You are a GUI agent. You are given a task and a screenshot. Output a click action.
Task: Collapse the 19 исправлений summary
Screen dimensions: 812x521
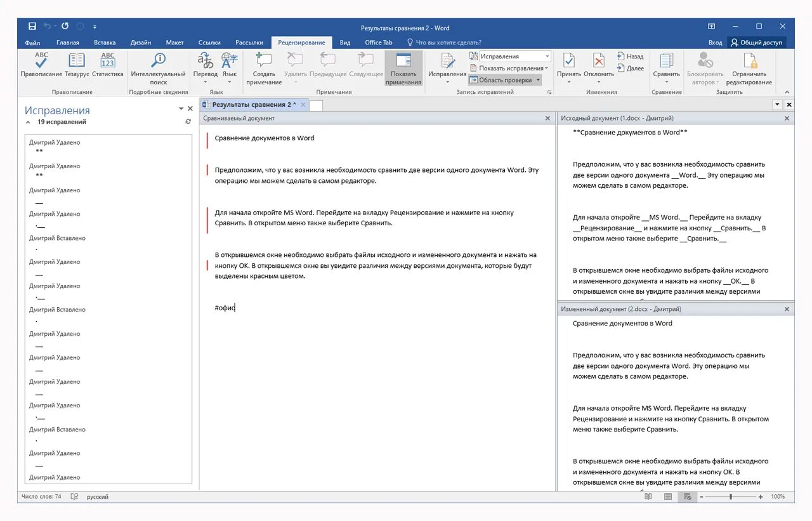[27, 122]
